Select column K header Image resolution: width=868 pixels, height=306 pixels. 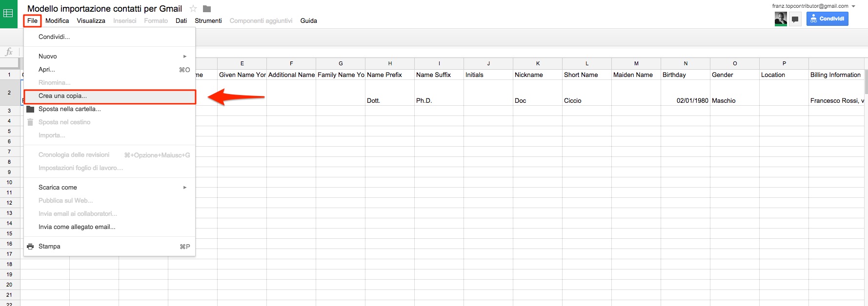538,63
